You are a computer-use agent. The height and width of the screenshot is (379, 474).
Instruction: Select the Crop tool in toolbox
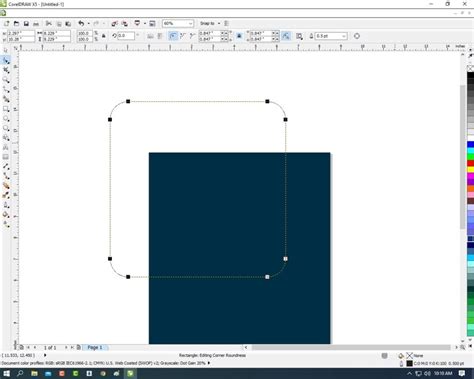tap(6, 70)
